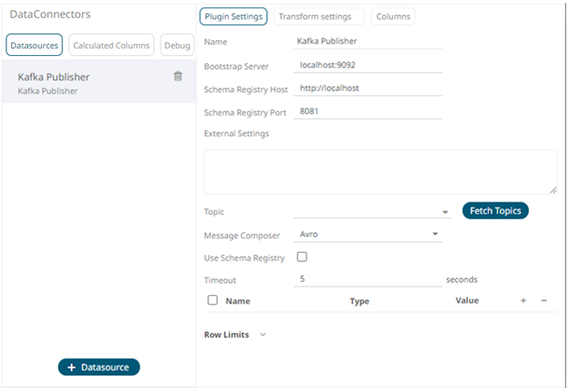Click the minus icon to remove a parameter row
Image resolution: width=569 pixels, height=392 pixels.
pos(544,301)
